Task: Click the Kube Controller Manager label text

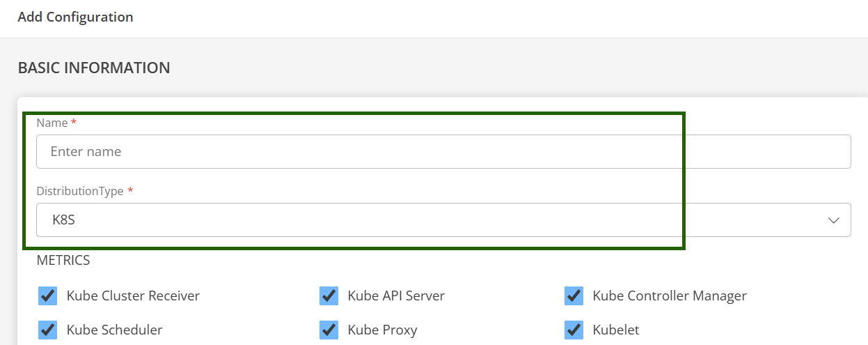Action: point(669,296)
